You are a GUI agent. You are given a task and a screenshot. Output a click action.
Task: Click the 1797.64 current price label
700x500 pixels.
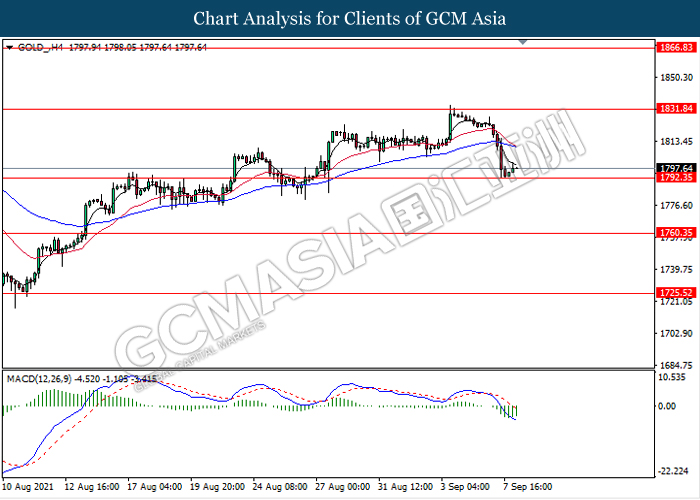(x=677, y=168)
